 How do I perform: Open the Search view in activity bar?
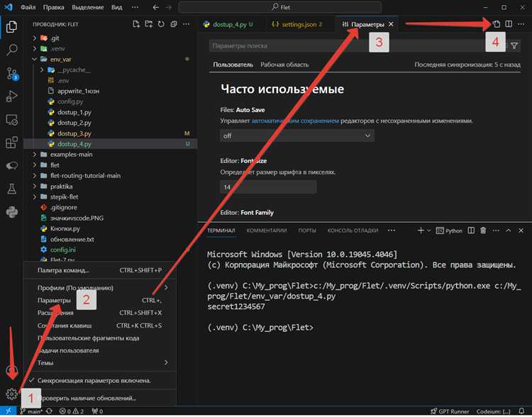11,50
